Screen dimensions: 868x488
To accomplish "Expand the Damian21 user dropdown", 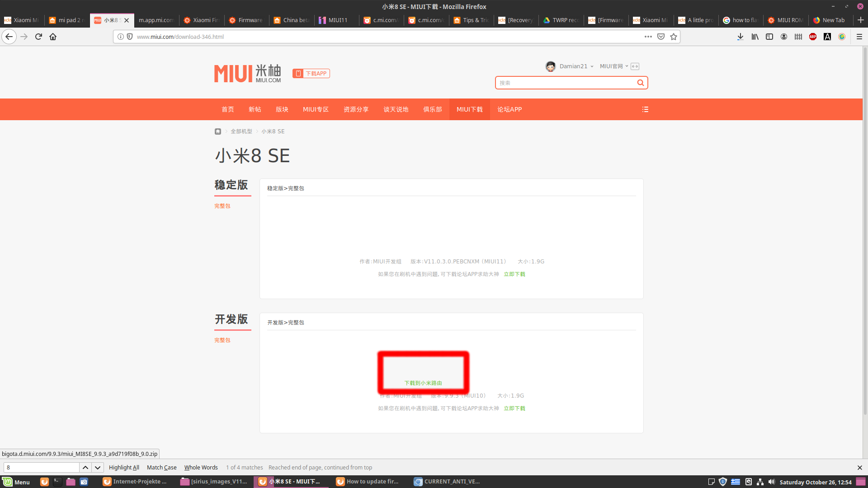I will point(576,66).
